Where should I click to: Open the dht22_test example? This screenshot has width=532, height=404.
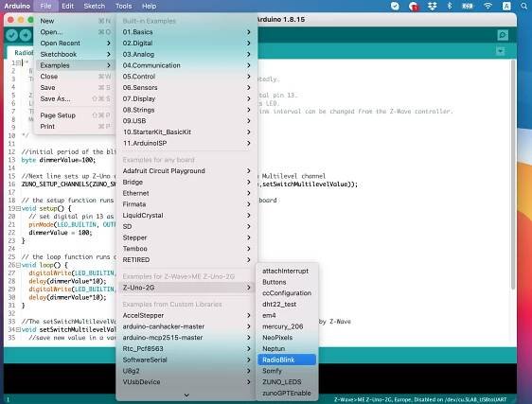287,305
